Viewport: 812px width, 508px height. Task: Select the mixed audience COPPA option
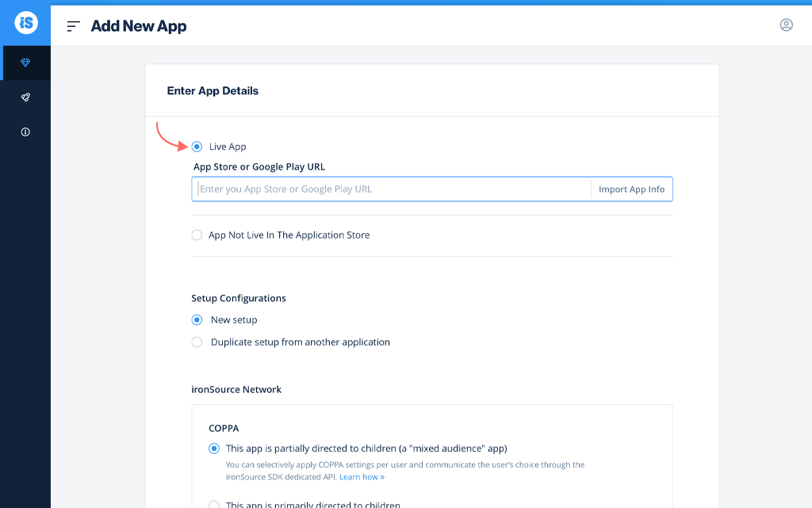[x=213, y=448]
